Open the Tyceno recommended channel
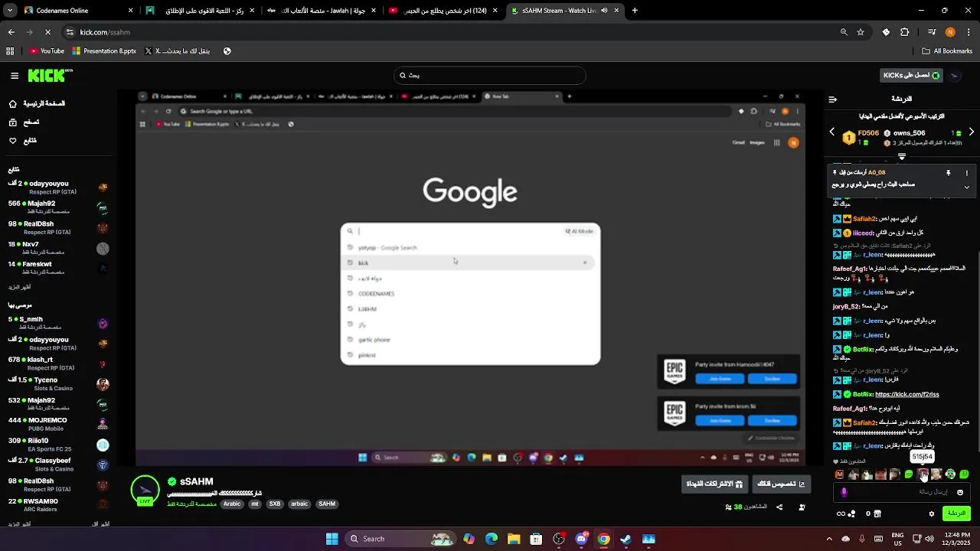This screenshot has width=980, height=551. (x=57, y=383)
